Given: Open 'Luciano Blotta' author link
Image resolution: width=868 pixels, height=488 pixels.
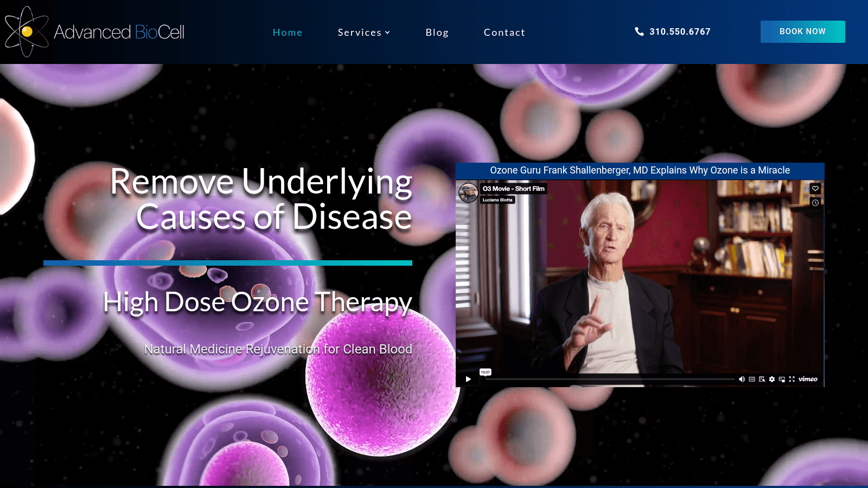Looking at the screenshot, I should [497, 200].
